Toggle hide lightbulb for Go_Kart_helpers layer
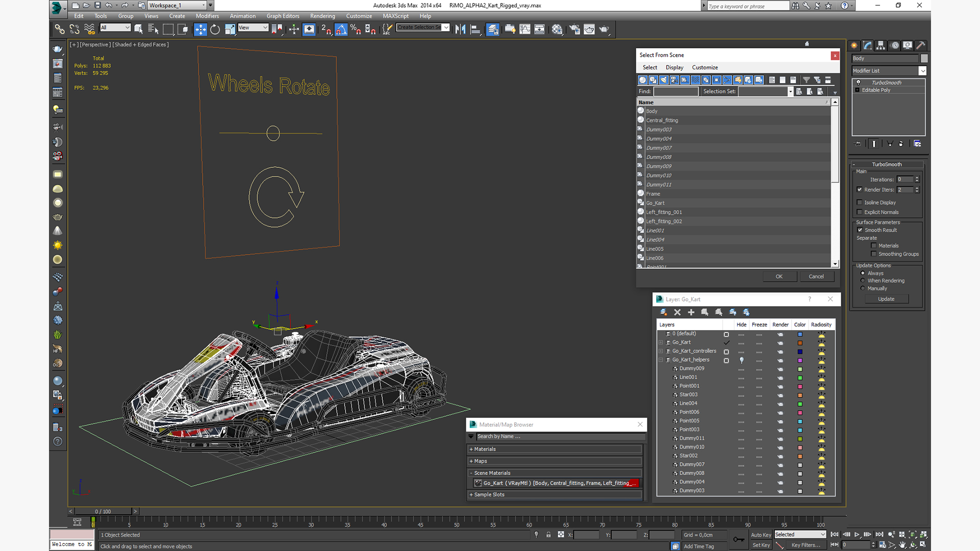Screen dimensions: 980x551 742,360
